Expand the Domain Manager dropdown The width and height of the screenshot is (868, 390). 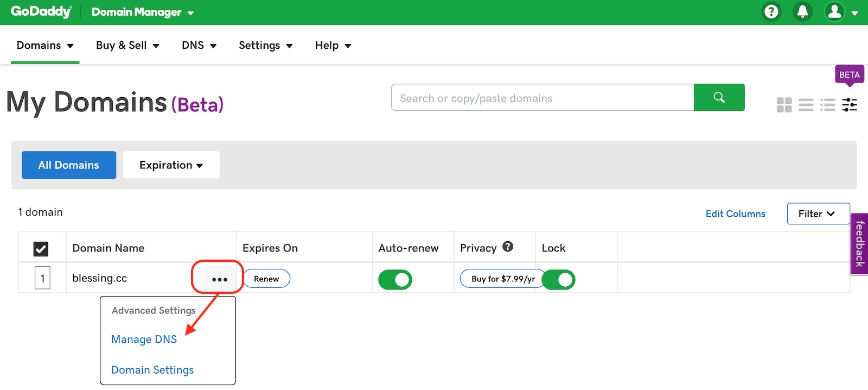(143, 12)
